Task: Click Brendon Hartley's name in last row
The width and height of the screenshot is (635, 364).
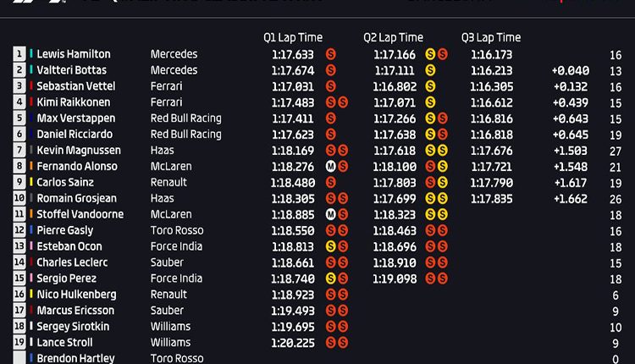Action: (x=75, y=358)
